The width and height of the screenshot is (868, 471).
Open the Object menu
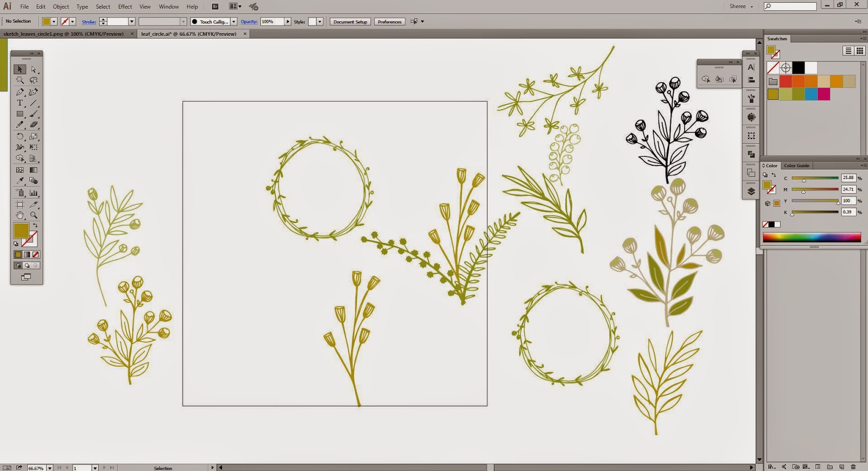pyautogui.click(x=61, y=7)
